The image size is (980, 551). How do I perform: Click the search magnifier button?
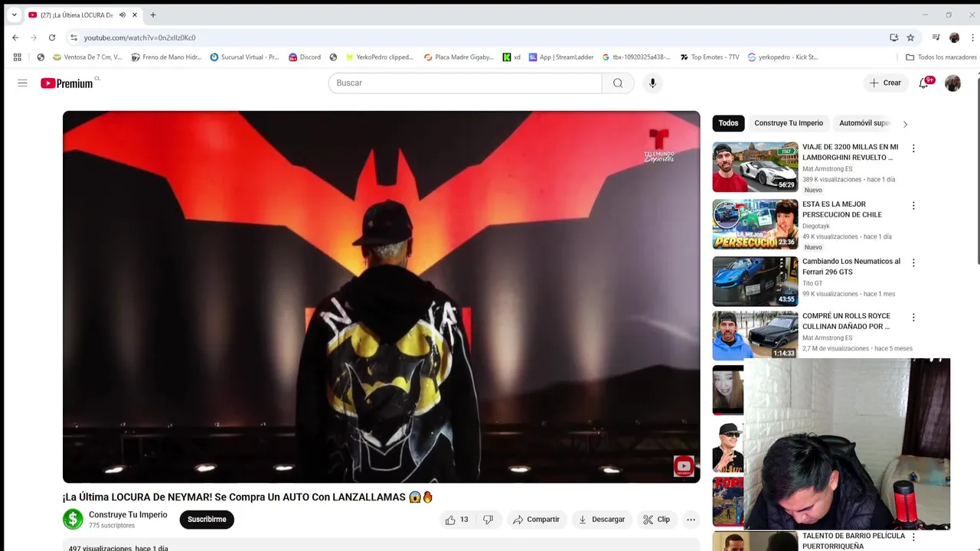[618, 83]
